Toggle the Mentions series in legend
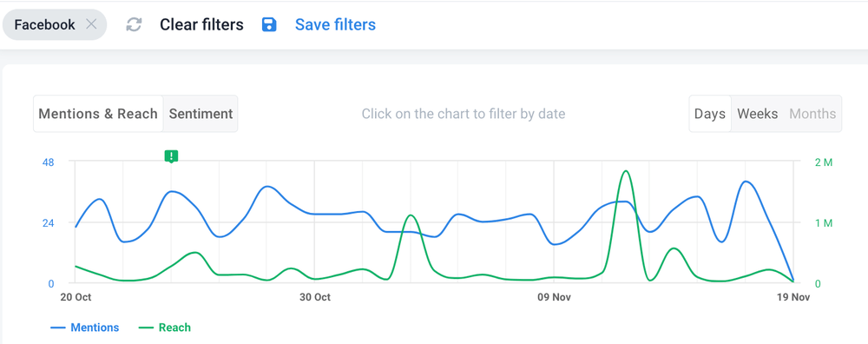This screenshot has width=868, height=344. [x=85, y=327]
